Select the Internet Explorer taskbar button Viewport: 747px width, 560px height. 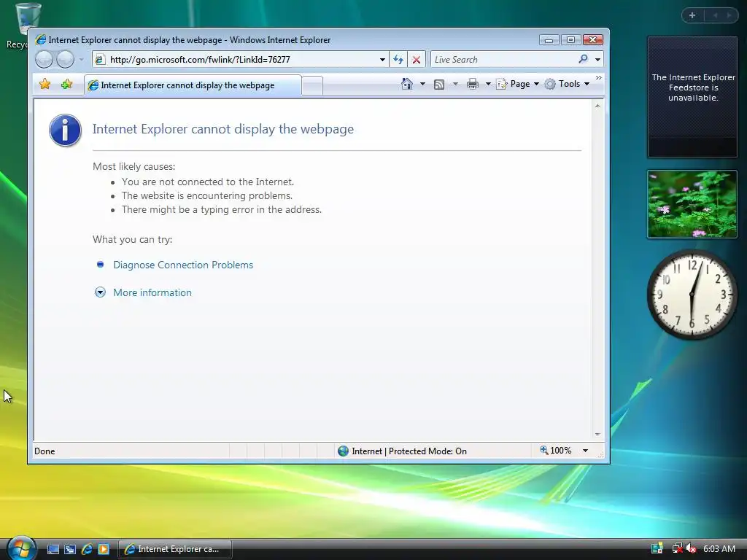(x=175, y=549)
